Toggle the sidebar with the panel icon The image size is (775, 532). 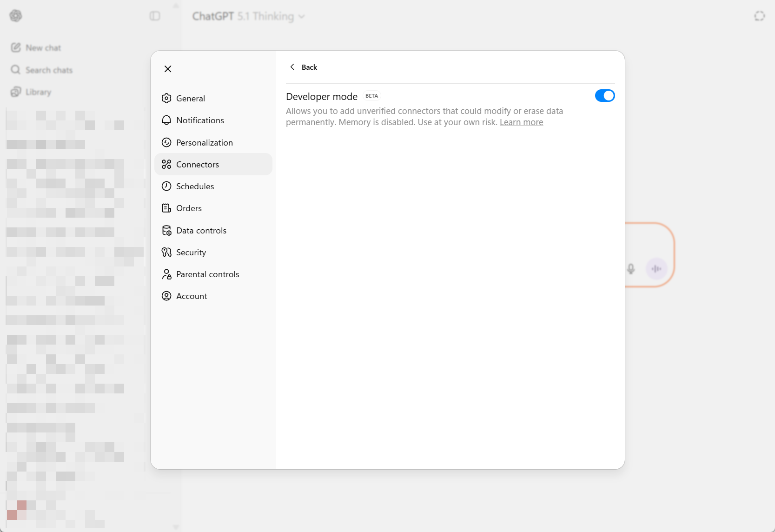(155, 15)
